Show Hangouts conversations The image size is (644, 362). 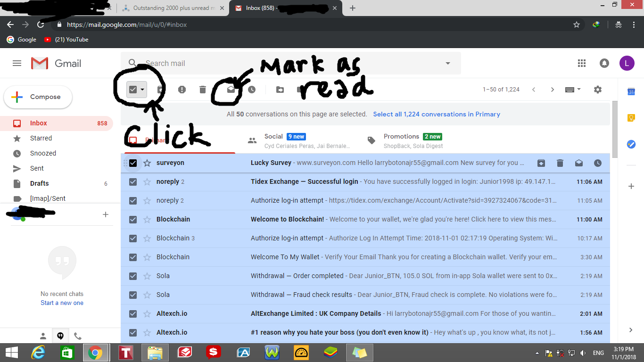point(60,336)
